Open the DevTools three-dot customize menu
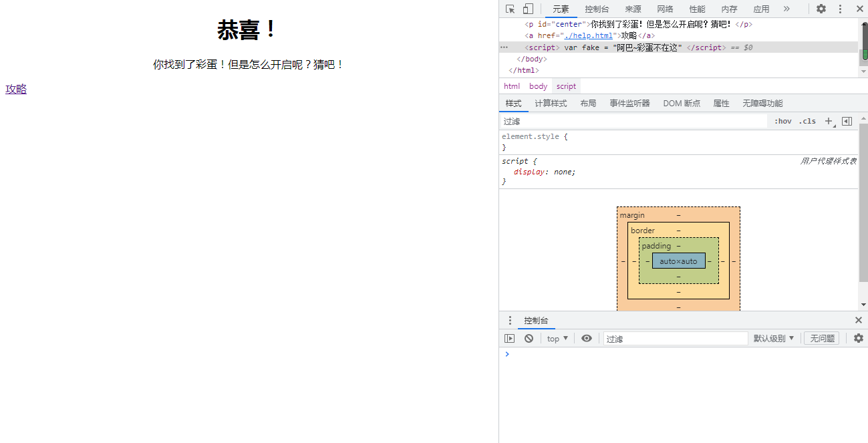Viewport: 868px width, 443px height. pos(841,9)
